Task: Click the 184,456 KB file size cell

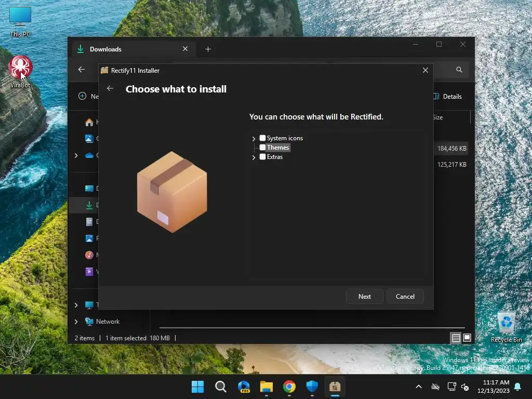Action: (451, 148)
